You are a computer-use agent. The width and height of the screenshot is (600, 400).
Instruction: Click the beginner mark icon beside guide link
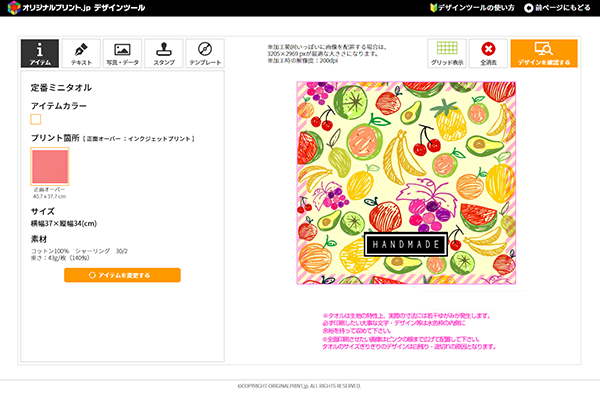pos(434,8)
